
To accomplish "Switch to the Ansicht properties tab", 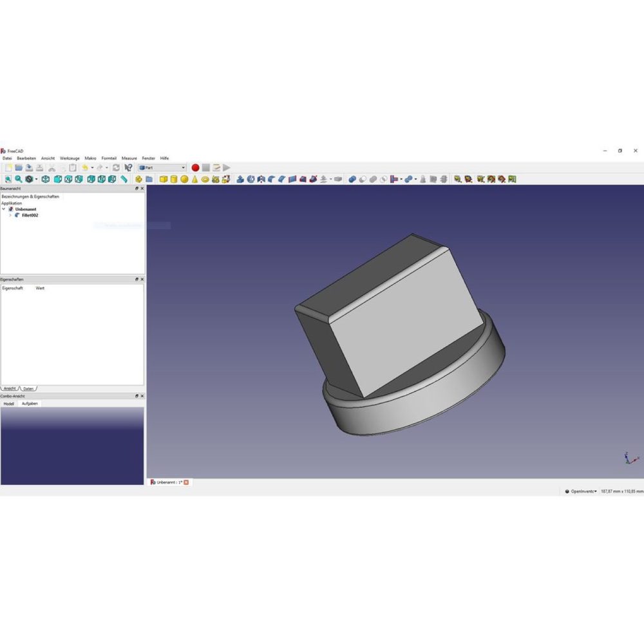I will coord(10,388).
